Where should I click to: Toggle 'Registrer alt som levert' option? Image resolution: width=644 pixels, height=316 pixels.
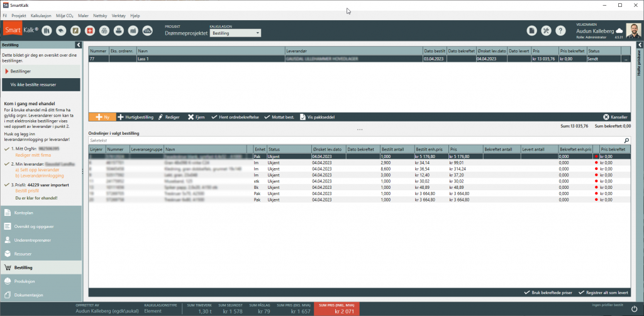603,293
